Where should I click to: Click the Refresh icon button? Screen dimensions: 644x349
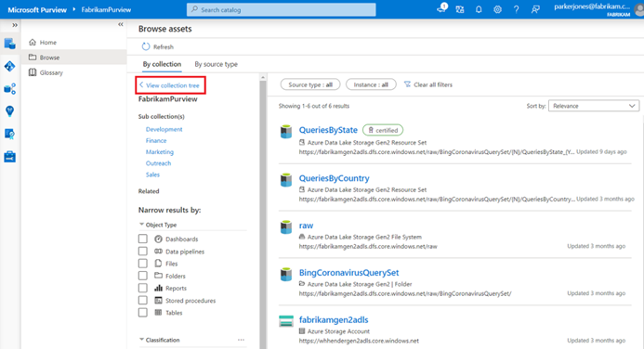point(146,46)
